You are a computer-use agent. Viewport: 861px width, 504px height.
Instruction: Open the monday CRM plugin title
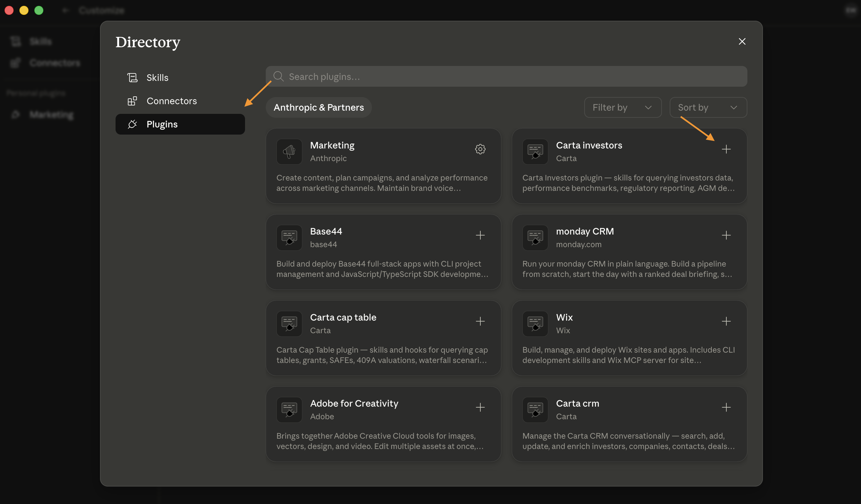[585, 232]
